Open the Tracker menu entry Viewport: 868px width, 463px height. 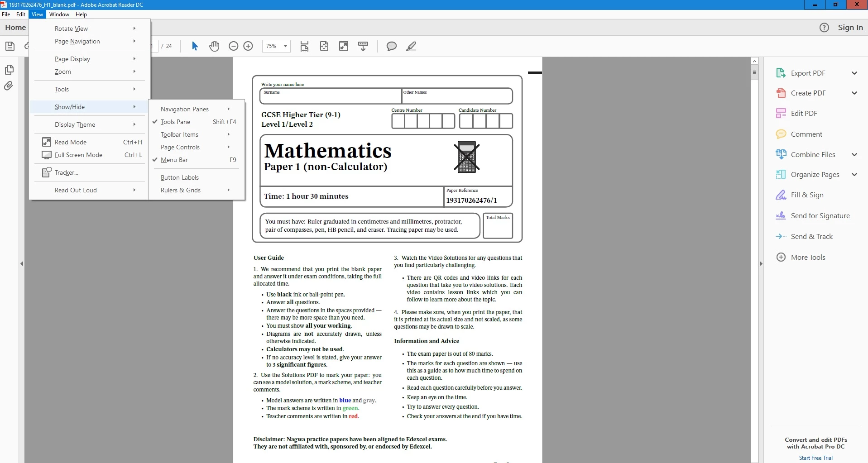pyautogui.click(x=89, y=172)
